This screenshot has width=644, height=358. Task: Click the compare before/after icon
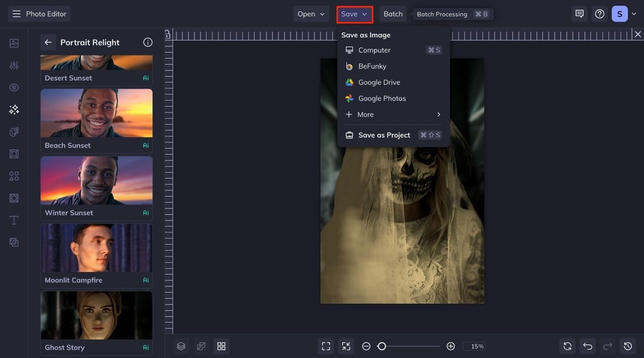[201, 346]
